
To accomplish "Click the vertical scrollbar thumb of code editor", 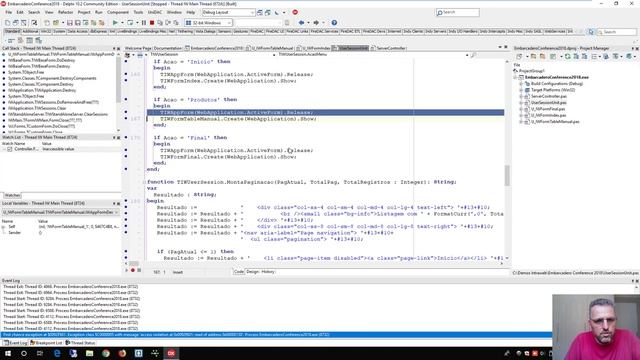I will 507,176.
